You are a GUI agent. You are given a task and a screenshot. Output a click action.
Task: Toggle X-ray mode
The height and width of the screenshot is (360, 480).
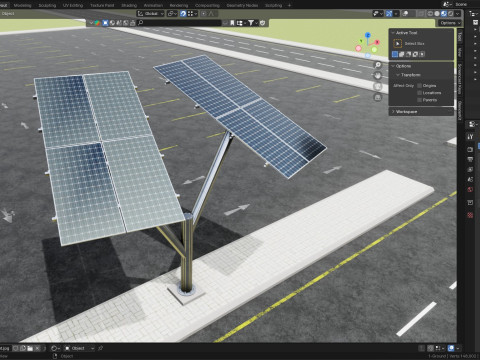pos(421,13)
